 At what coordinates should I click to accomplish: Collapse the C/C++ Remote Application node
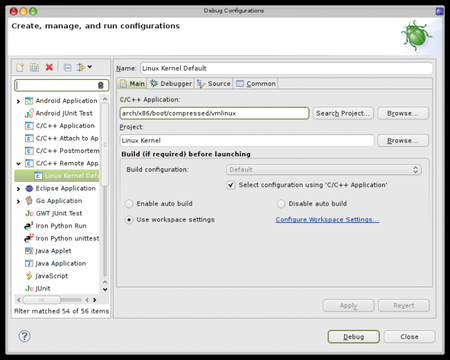pos(18,164)
